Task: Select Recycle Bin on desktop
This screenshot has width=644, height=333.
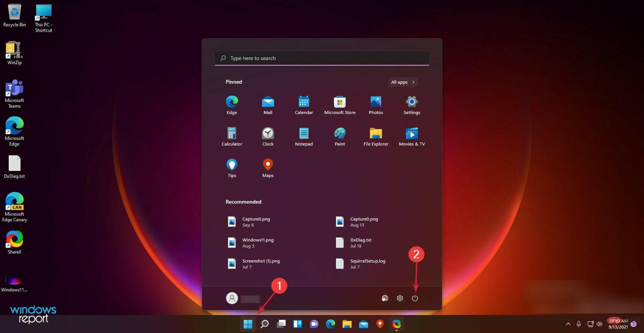Action: click(x=14, y=16)
